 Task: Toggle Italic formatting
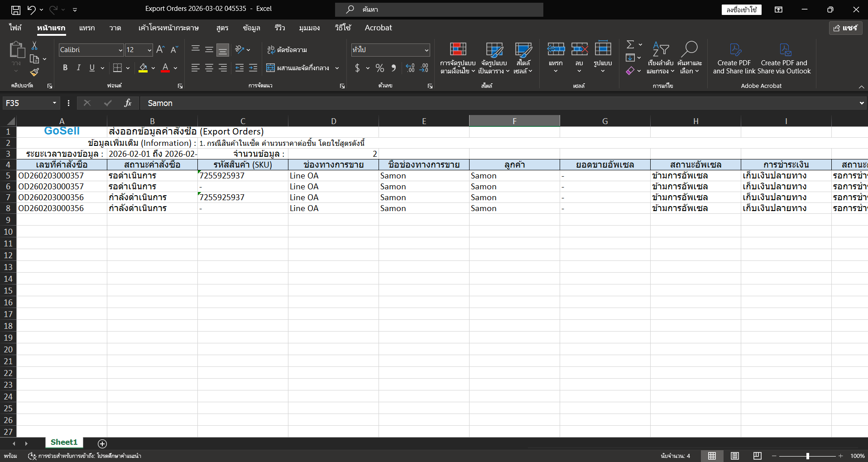[79, 67]
